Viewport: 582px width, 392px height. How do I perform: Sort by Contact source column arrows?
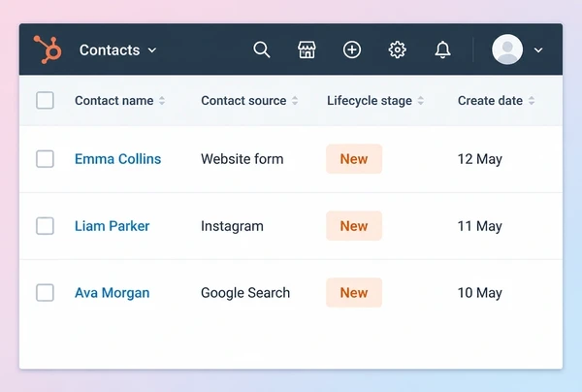(295, 101)
